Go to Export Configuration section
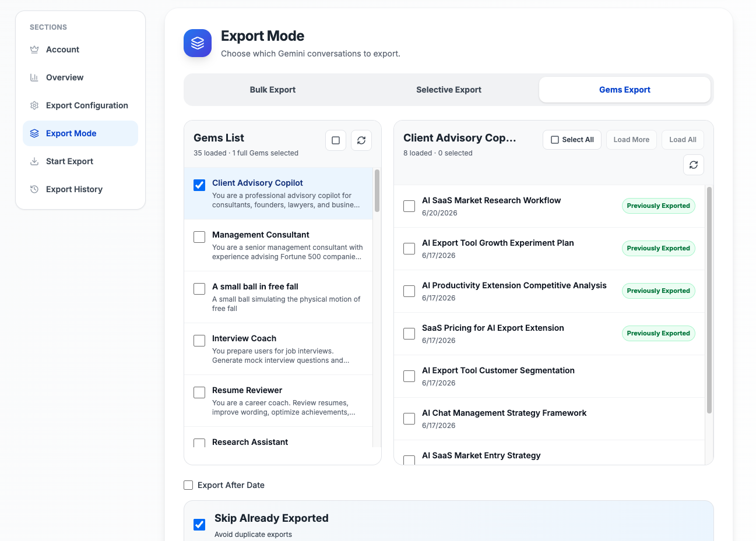Screen dimensions: 756x541 [x=80, y=105]
